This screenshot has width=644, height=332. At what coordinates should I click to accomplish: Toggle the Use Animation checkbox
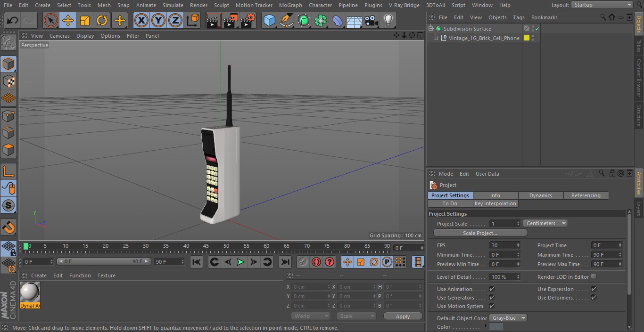(x=492, y=289)
